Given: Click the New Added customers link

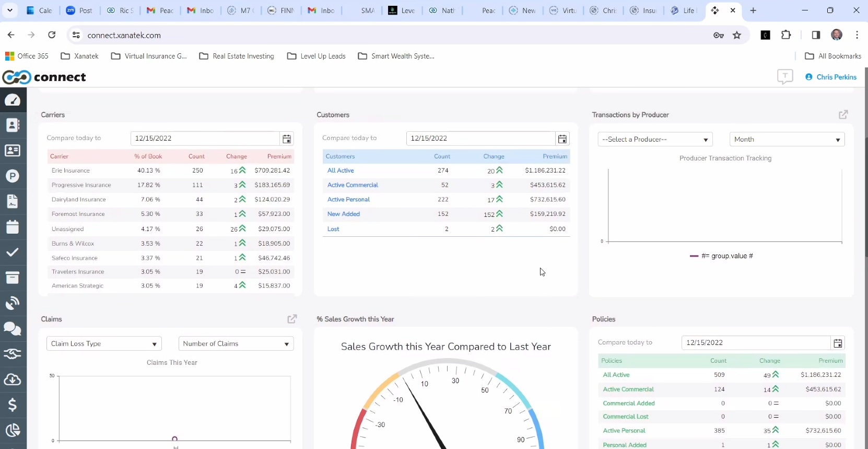Looking at the screenshot, I should pos(343,214).
